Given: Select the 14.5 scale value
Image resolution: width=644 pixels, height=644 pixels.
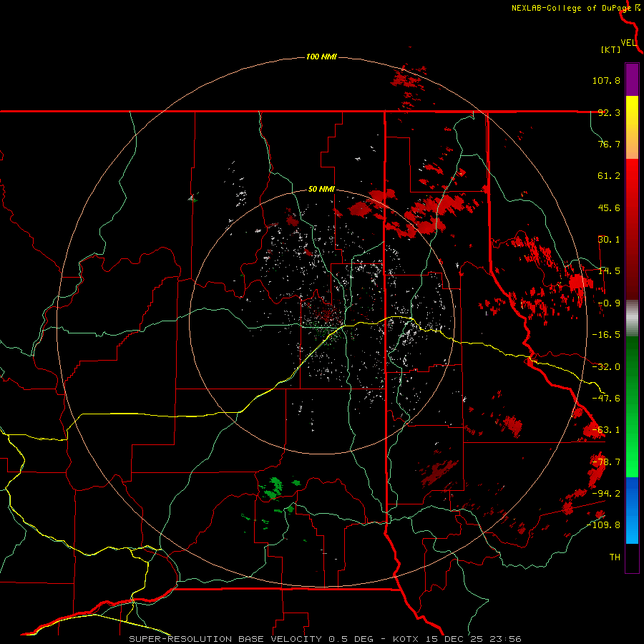Looking at the screenshot, I should click(609, 271).
